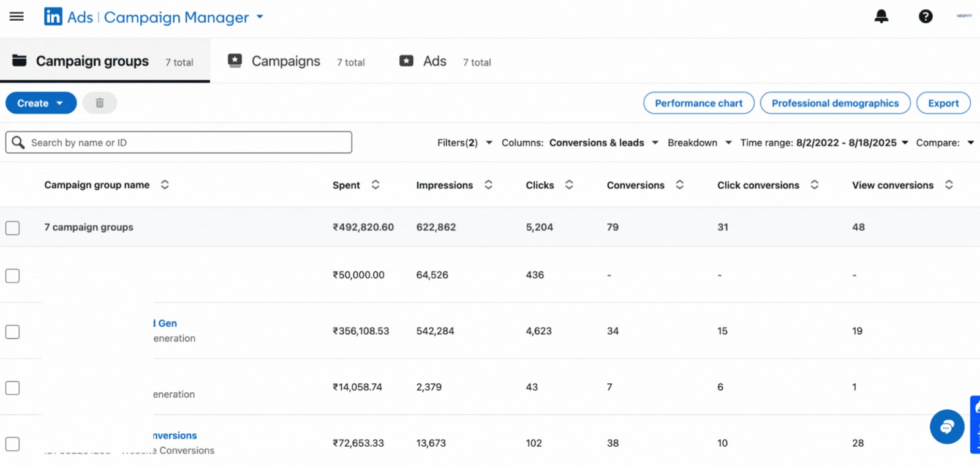Open the Create dropdown
The width and height of the screenshot is (980, 467).
click(x=41, y=103)
